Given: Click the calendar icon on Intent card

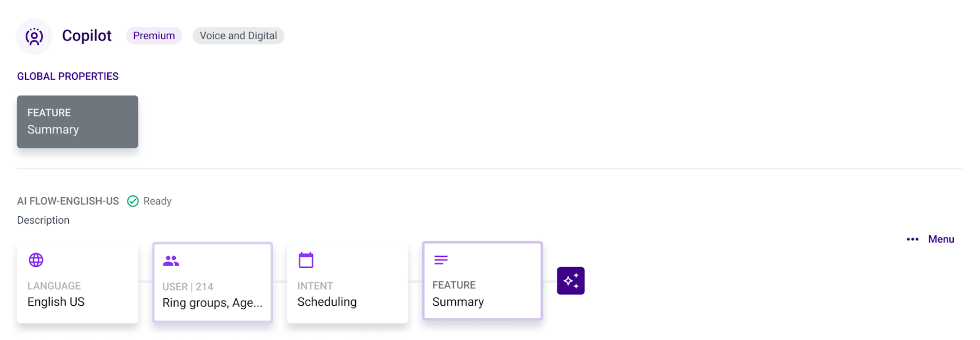Looking at the screenshot, I should point(306,260).
